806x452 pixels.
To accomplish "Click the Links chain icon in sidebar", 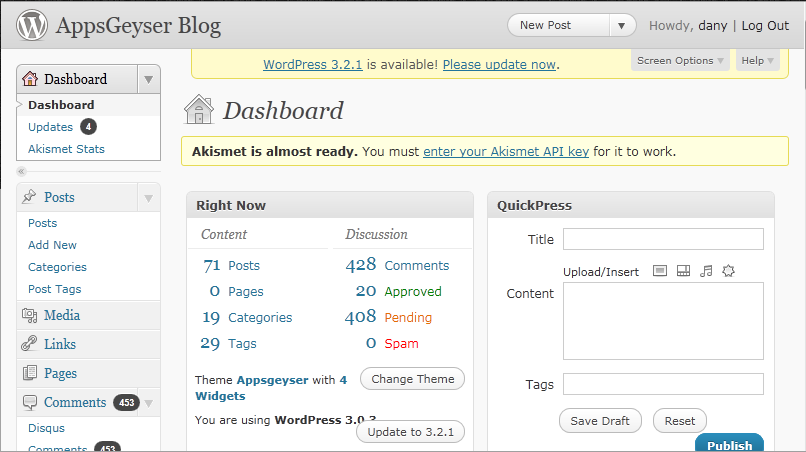I will pos(30,344).
